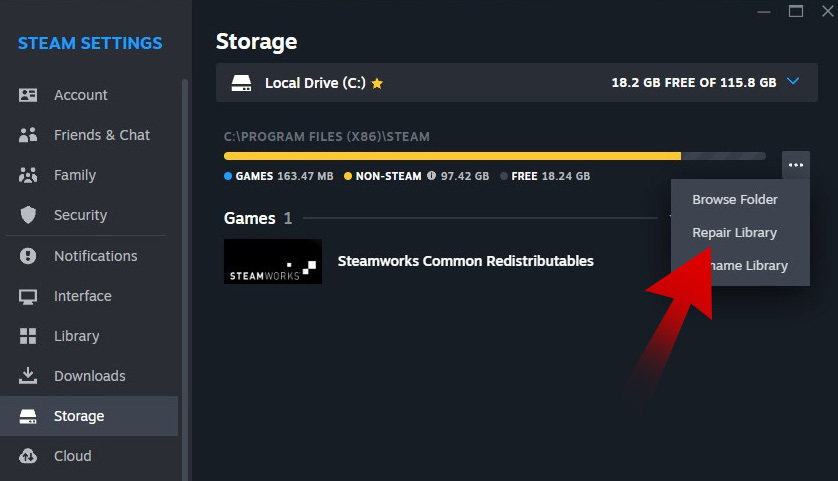This screenshot has width=838, height=481.
Task: Click the Account icon in sidebar
Action: [28, 95]
